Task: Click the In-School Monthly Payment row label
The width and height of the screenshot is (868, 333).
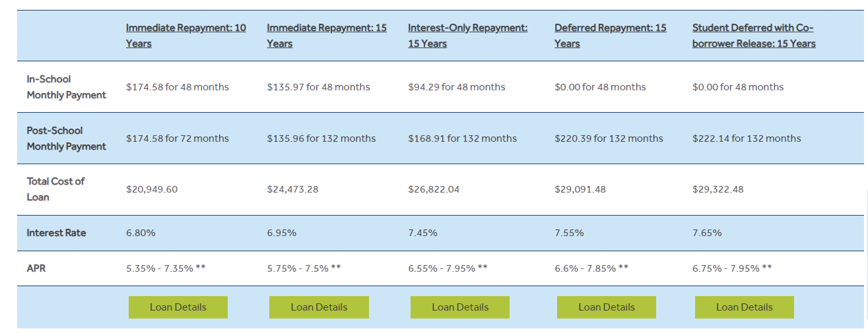Action: click(66, 87)
